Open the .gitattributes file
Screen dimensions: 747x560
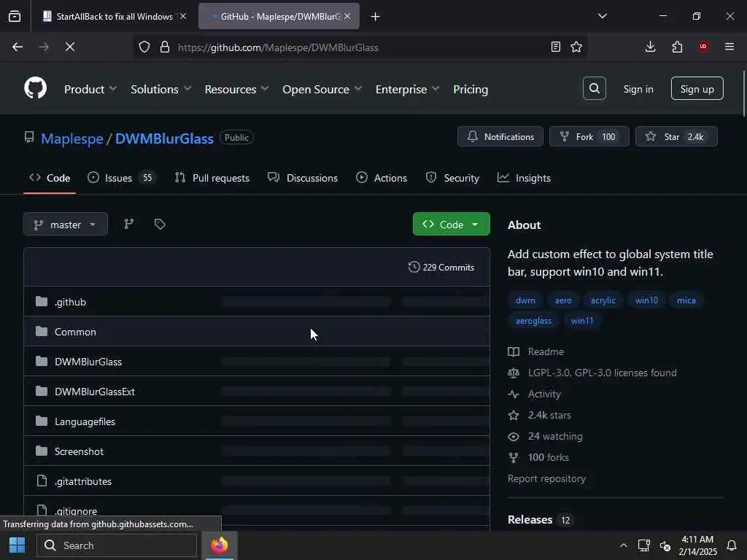click(x=83, y=481)
